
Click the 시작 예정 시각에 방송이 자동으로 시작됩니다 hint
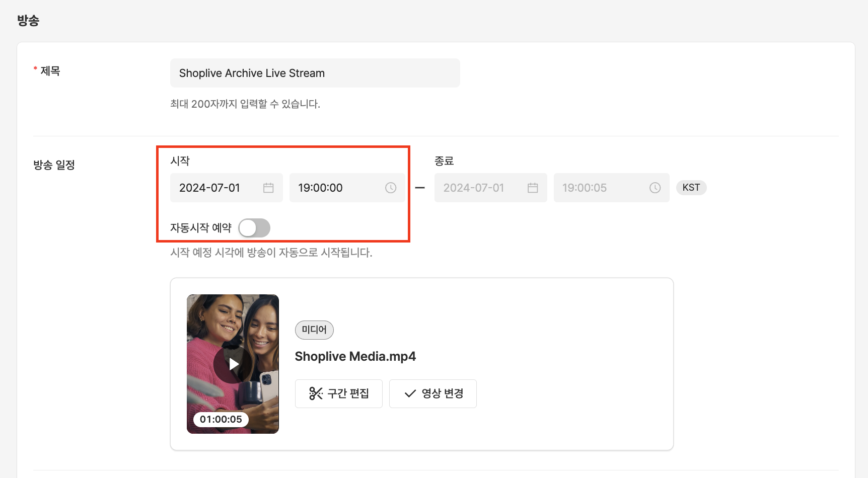pos(271,253)
